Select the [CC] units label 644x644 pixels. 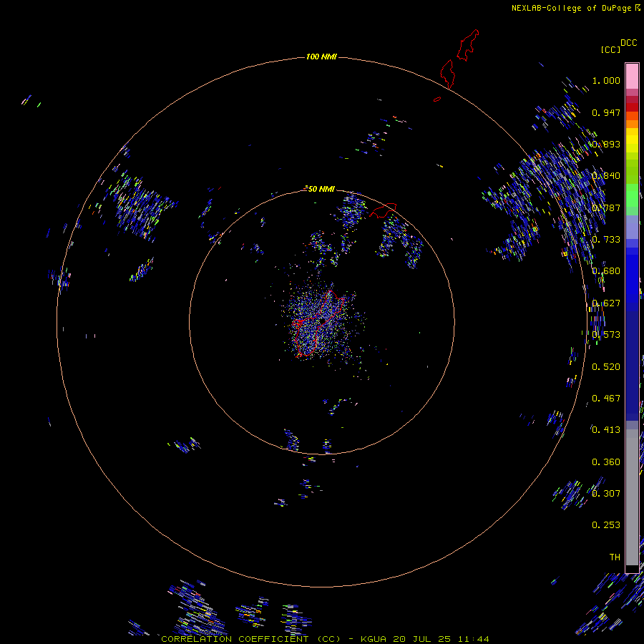(610, 49)
